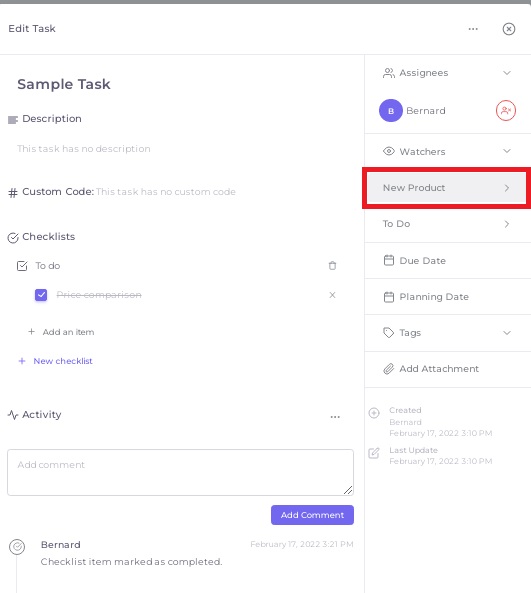This screenshot has width=531, height=593.
Task: Open the To Do status menu item
Action: pyautogui.click(x=448, y=224)
